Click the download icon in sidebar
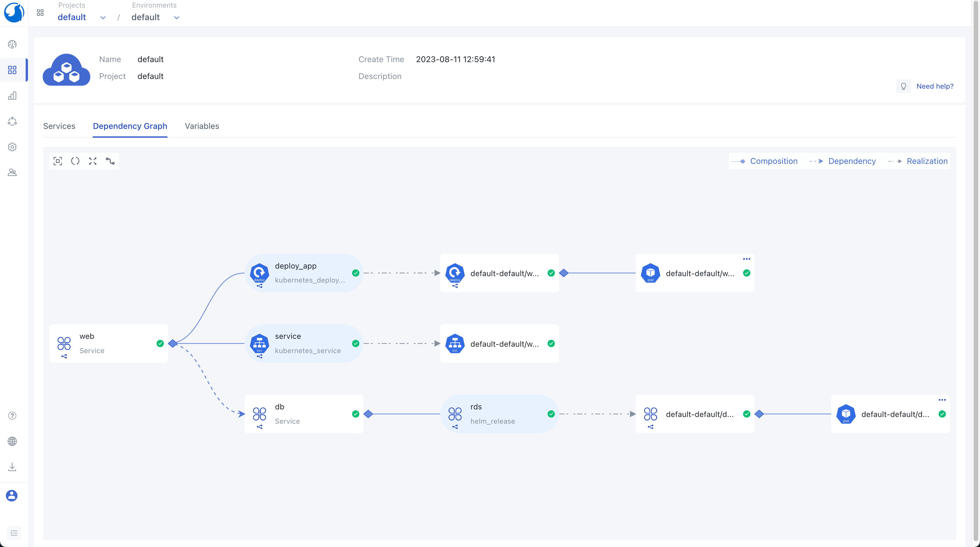Screen dimensions: 980x547 [x=12, y=467]
